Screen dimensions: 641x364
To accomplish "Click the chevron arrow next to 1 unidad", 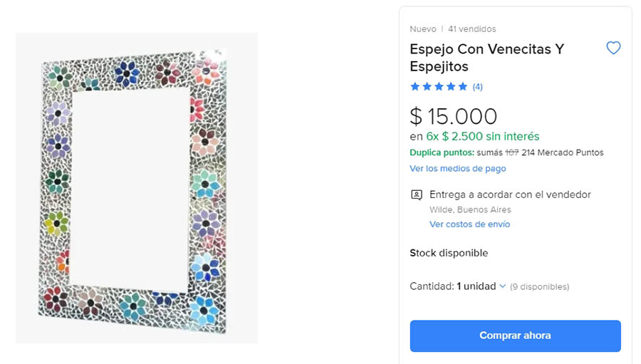I will (x=503, y=286).
